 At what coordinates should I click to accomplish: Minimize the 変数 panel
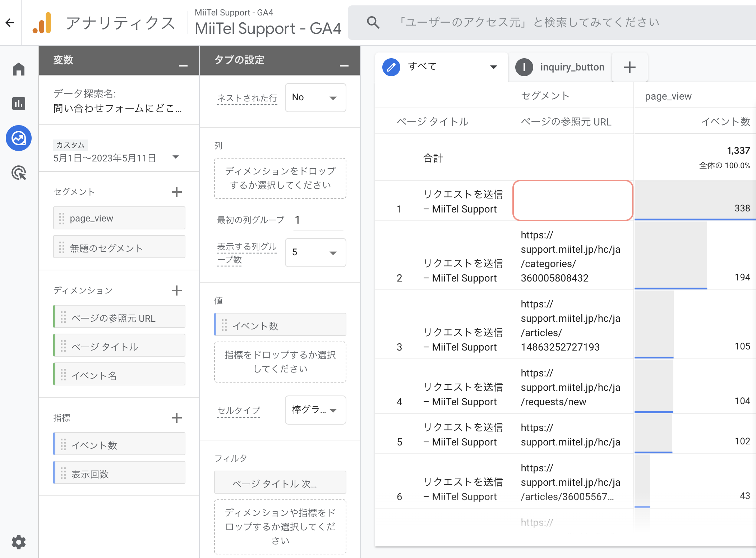pos(183,65)
